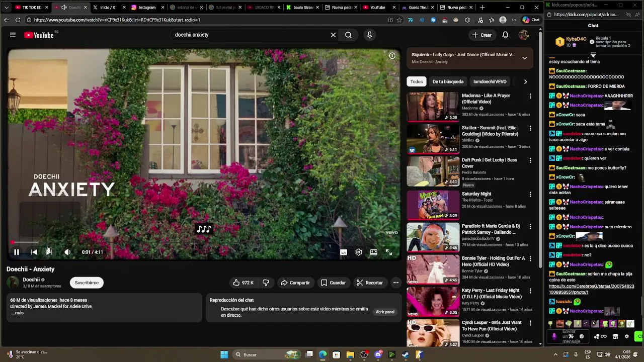
Task: Open options for Skrillex - Summit video
Action: [x=530, y=128]
